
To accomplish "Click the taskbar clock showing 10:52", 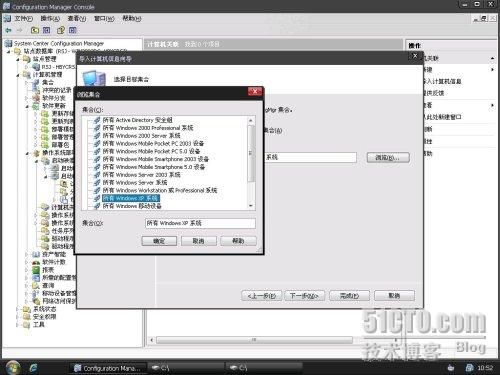I will coord(485,368).
